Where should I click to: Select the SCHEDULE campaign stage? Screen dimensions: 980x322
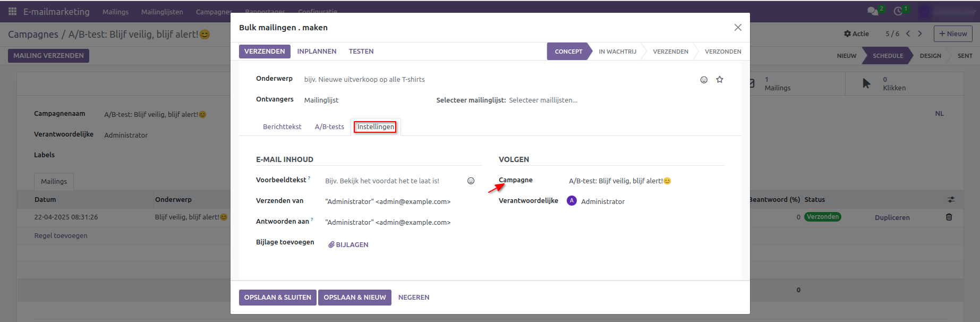tap(888, 56)
